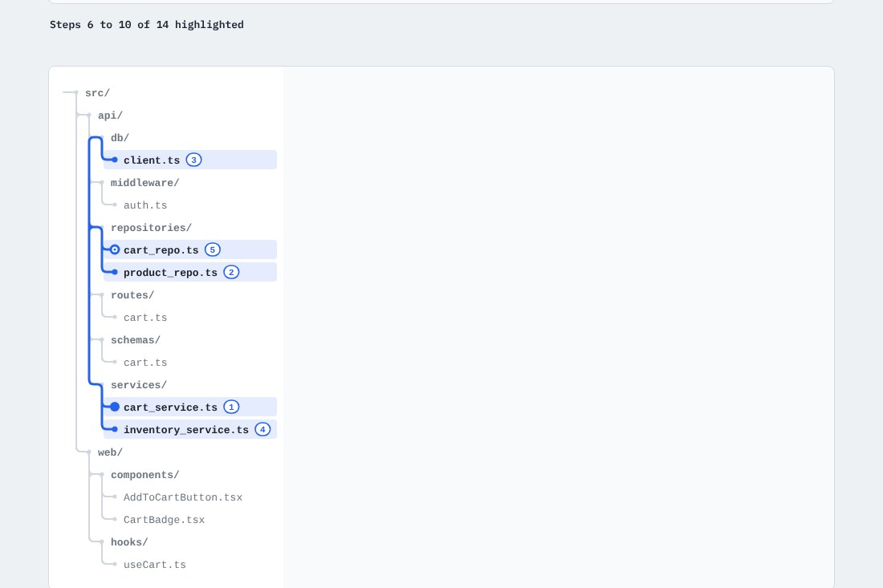The width and height of the screenshot is (883, 588).
Task: Collapse the src/ folder
Action: coord(97,93)
